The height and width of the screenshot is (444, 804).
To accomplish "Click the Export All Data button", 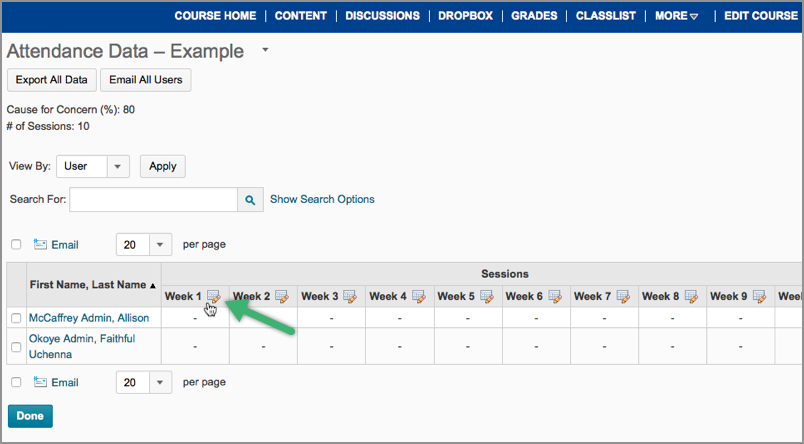I will 51,80.
